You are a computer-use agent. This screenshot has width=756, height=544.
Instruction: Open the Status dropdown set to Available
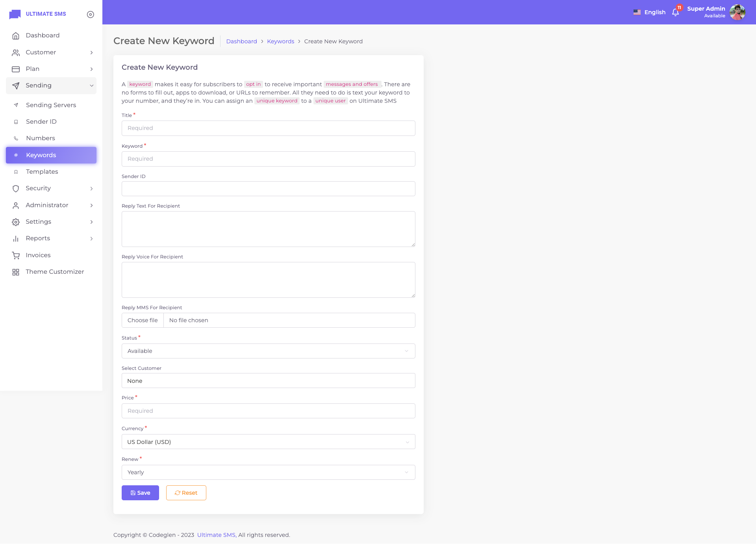pos(268,351)
